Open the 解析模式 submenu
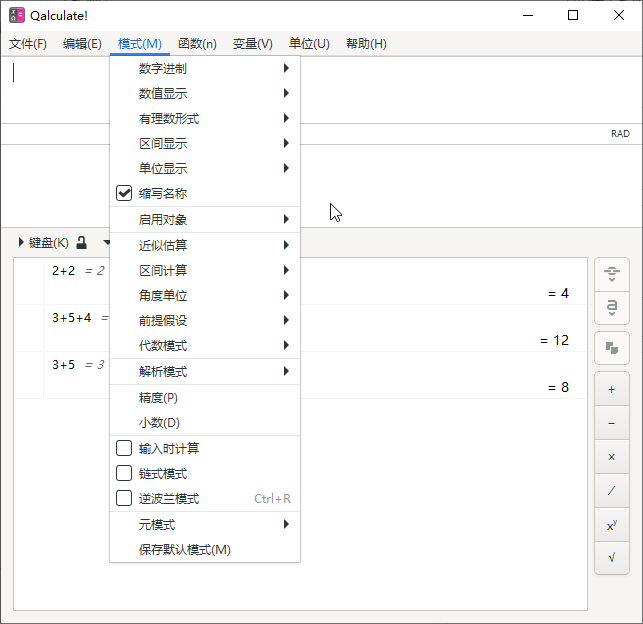Screen dimensions: 643x624 (x=205, y=371)
